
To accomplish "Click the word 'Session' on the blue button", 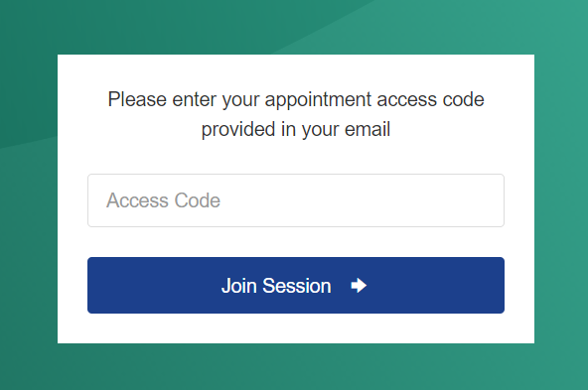I will pos(297,286).
